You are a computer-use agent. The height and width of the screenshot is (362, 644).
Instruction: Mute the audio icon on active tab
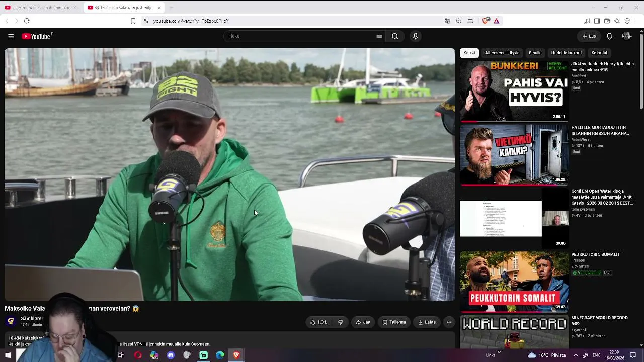pos(97,8)
